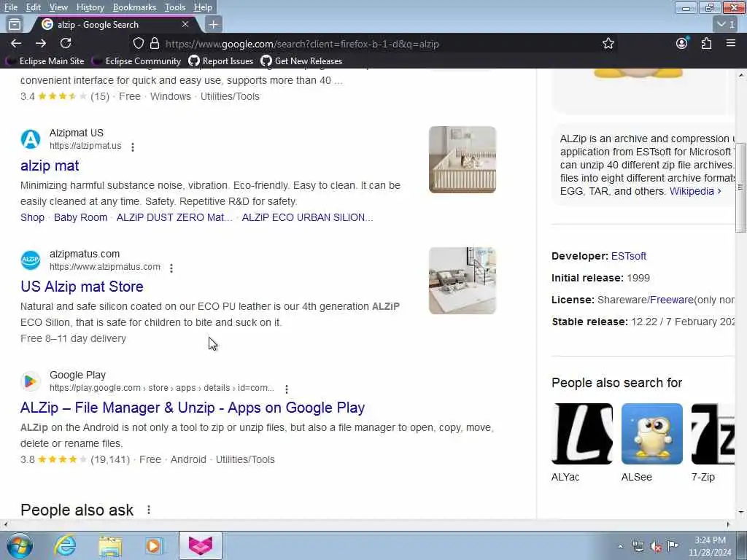Open the View menu
The image size is (747, 560).
[58, 7]
